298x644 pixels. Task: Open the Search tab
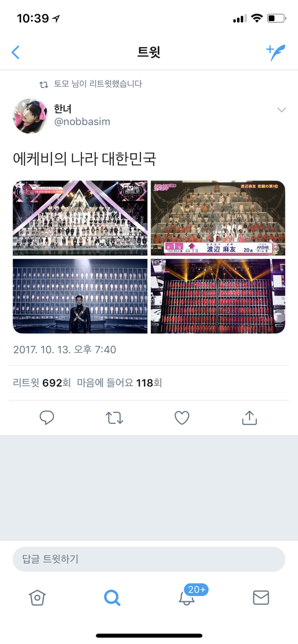tap(112, 598)
